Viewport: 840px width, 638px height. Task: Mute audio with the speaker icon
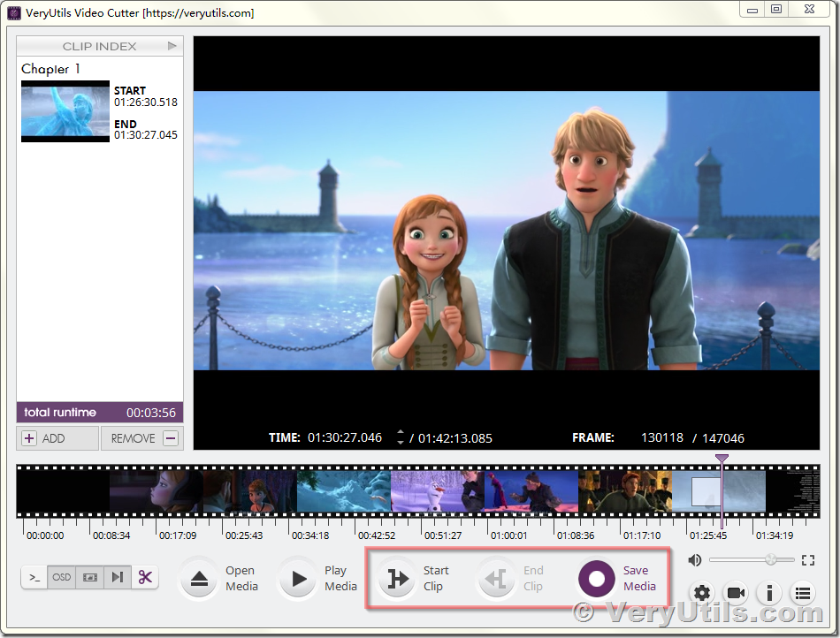pos(694,560)
